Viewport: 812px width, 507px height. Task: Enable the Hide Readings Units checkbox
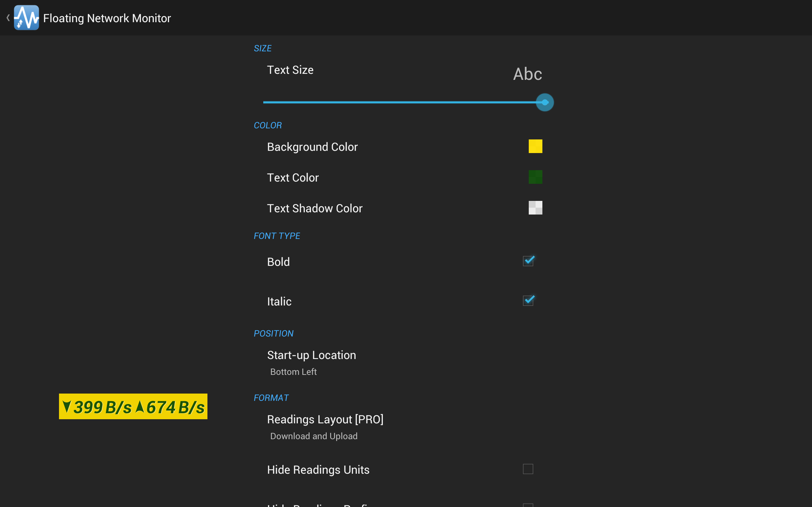(528, 469)
